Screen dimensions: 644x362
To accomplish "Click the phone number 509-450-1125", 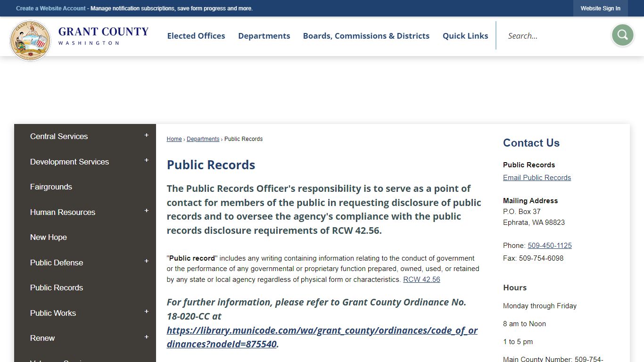I will pyautogui.click(x=550, y=246).
